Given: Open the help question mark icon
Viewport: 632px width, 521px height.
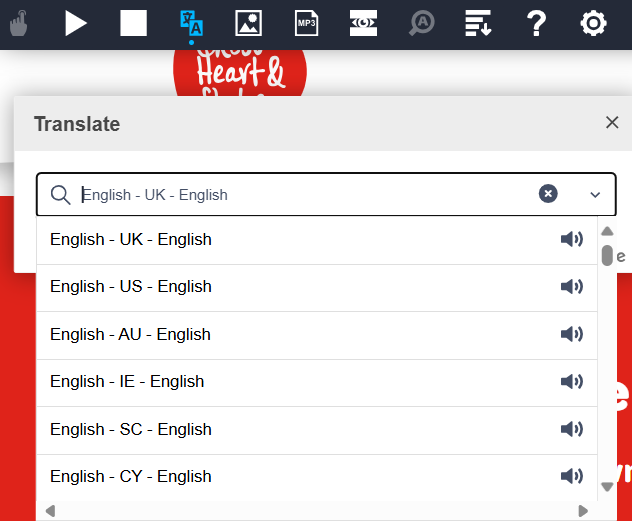Looking at the screenshot, I should pos(537,23).
